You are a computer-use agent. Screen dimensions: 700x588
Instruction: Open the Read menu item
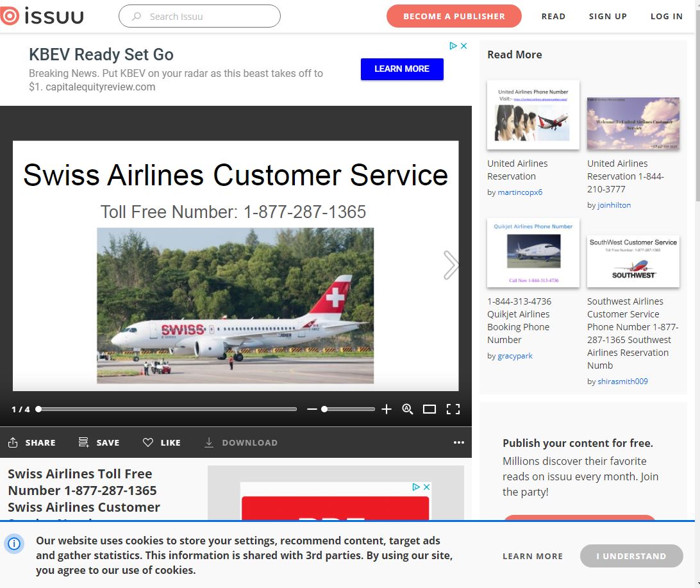point(553,17)
